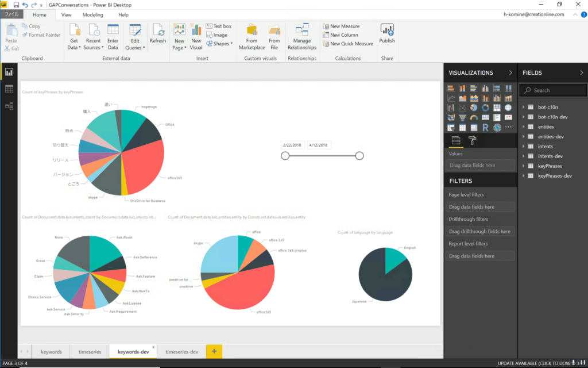
Task: Pick the Line chart visual
Action: point(451,98)
